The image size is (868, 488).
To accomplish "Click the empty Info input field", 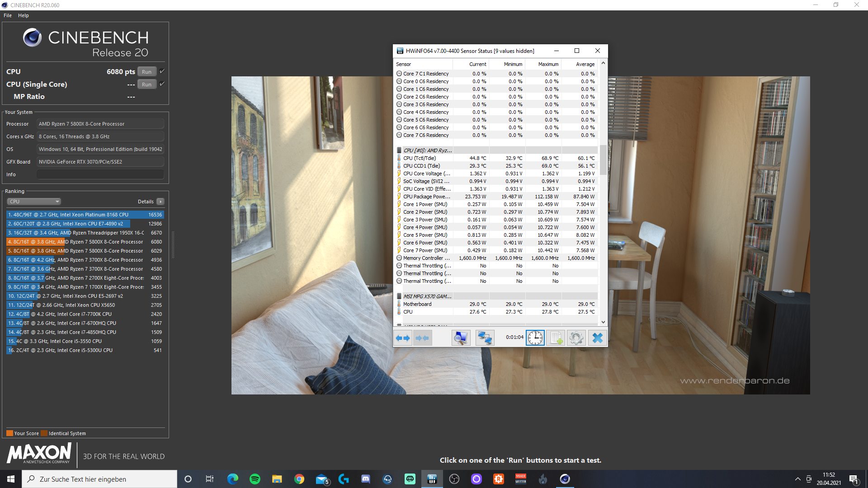I will click(100, 174).
